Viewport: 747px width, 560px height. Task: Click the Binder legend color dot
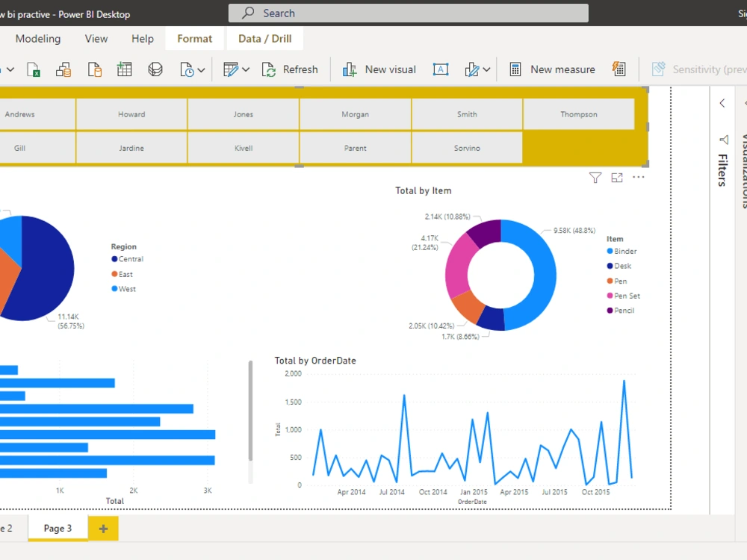click(610, 251)
